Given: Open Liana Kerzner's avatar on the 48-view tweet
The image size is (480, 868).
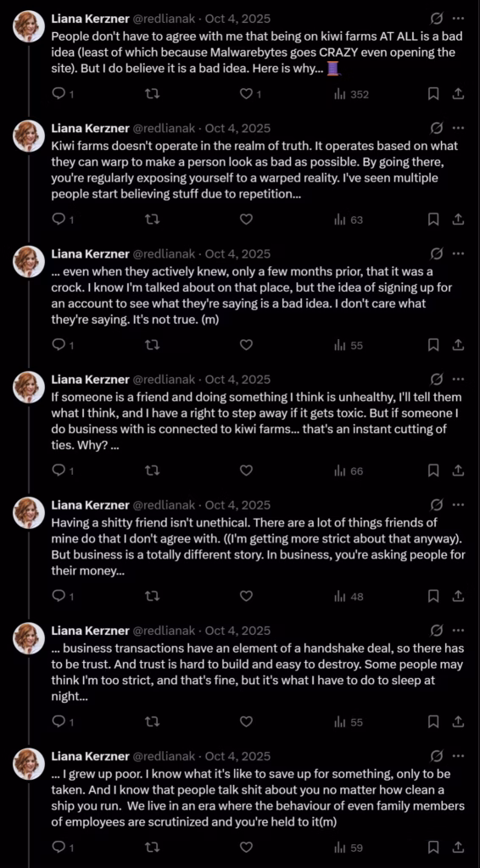Looking at the screenshot, I should [29, 513].
